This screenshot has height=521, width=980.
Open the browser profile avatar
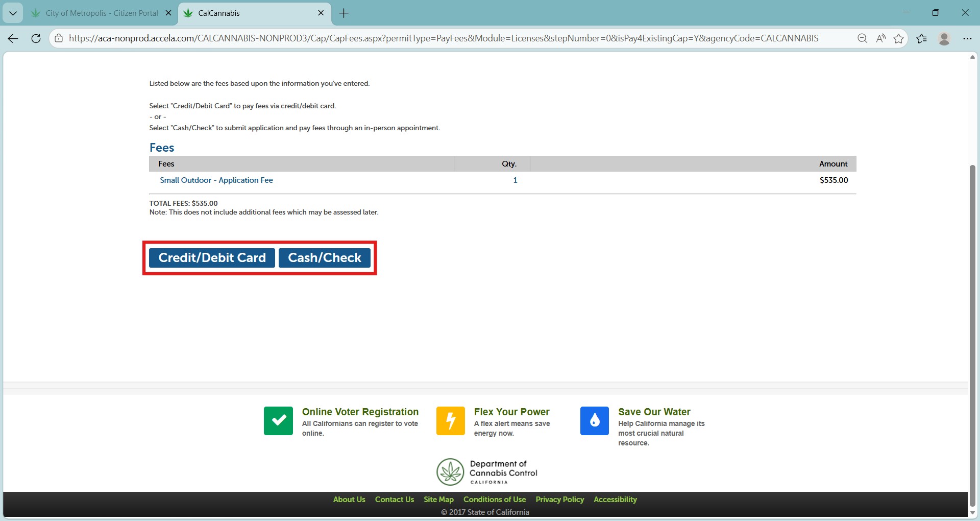click(944, 38)
